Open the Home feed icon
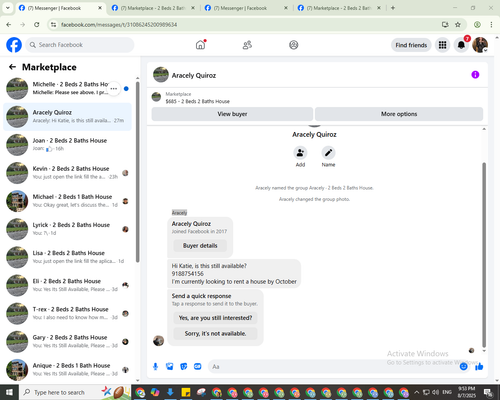This screenshot has height=400, width=500. coord(200,45)
